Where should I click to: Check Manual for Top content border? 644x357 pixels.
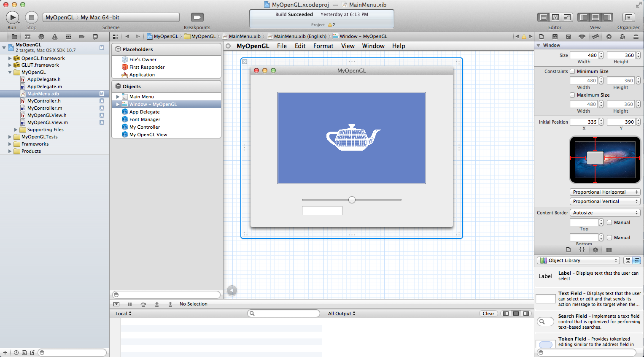[609, 222]
